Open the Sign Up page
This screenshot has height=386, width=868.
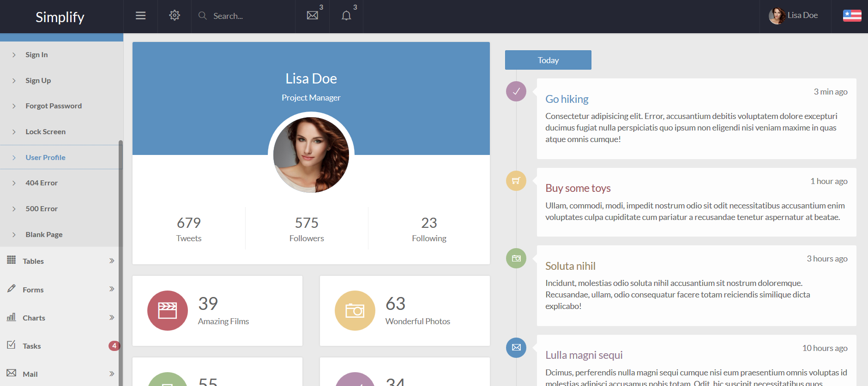(38, 81)
